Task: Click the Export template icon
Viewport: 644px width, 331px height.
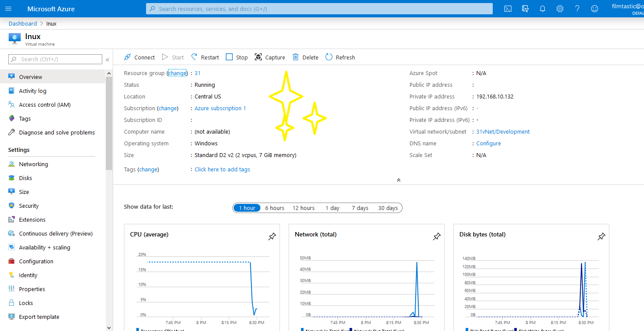Action: pos(12,317)
